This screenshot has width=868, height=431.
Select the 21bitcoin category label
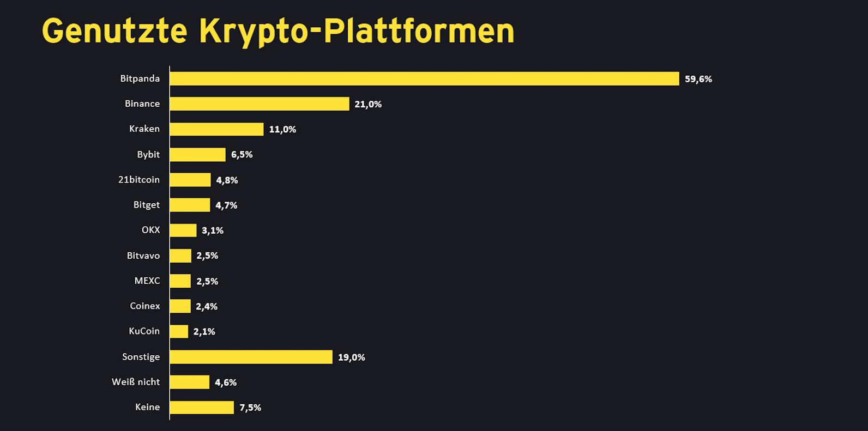(x=139, y=180)
